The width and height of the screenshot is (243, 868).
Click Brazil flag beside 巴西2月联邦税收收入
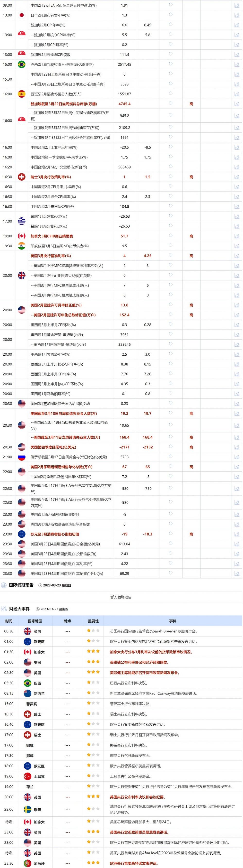tap(22, 64)
